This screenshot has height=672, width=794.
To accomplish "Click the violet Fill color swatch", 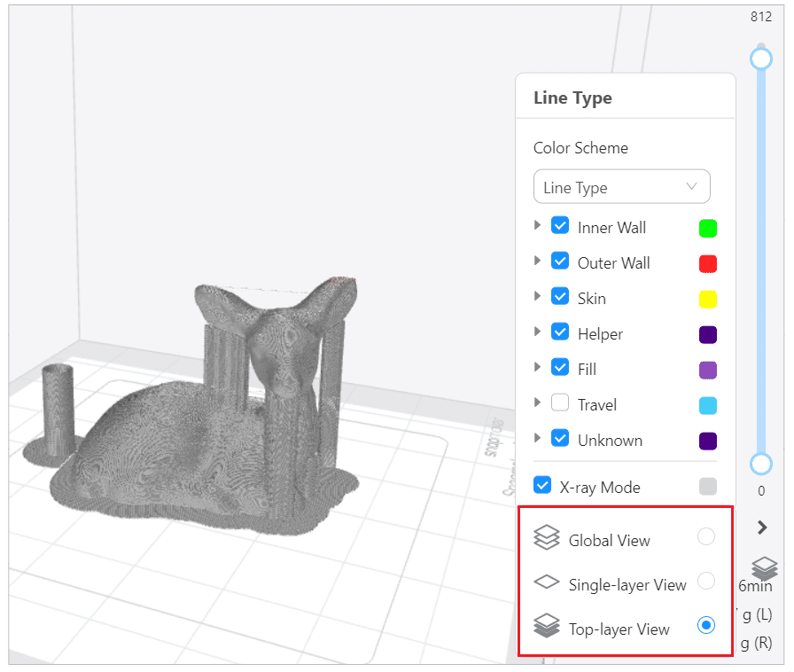I will click(708, 370).
